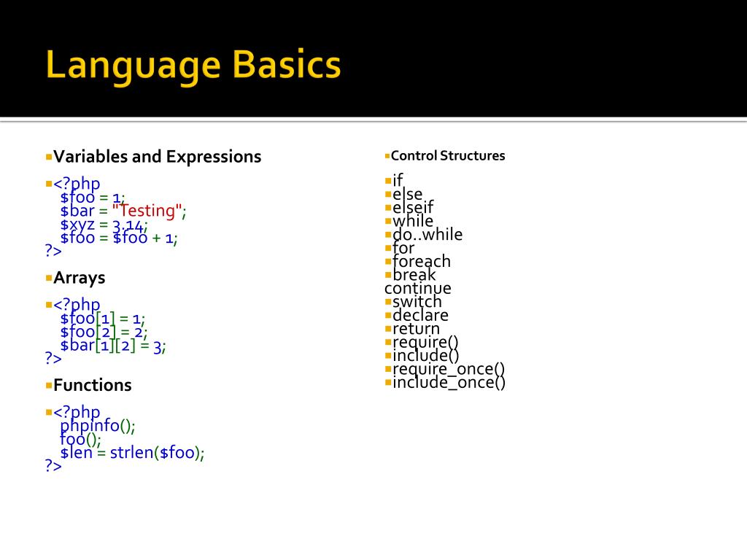
Task: Click the 'require_once()' list item
Action: [449, 369]
